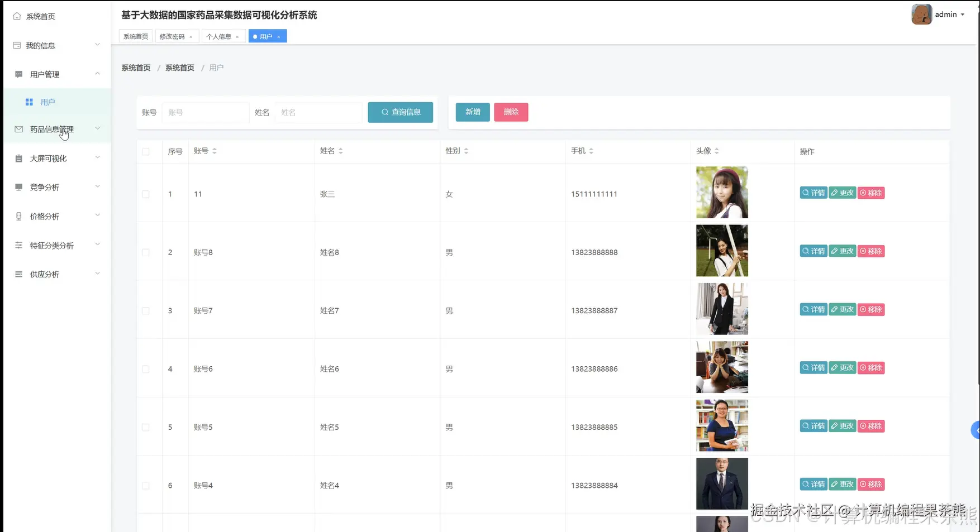Expand the 特征分类分析 menu chevron

tap(97, 245)
